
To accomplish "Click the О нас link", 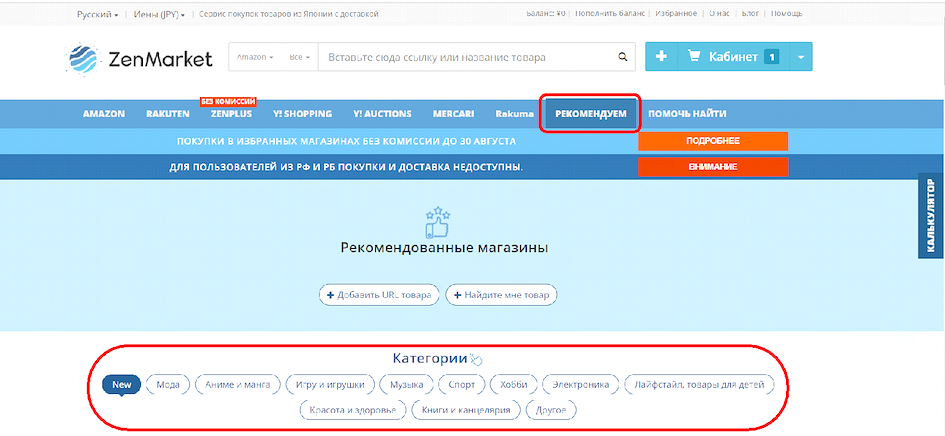I will tap(719, 13).
